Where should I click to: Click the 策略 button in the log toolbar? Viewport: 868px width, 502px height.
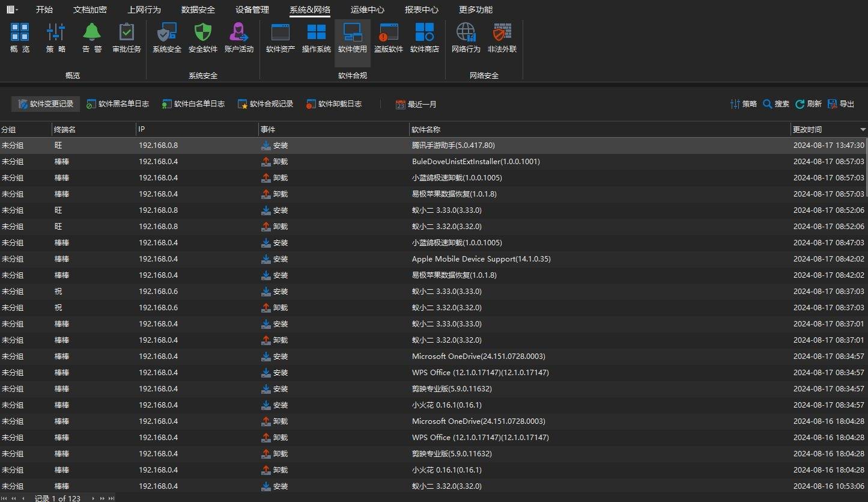(x=744, y=104)
